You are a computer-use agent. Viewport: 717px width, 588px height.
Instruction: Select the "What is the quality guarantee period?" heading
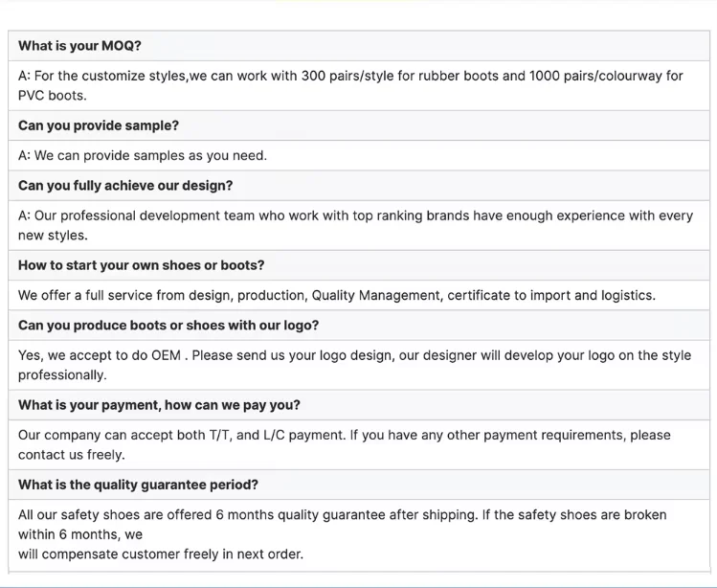(x=138, y=485)
